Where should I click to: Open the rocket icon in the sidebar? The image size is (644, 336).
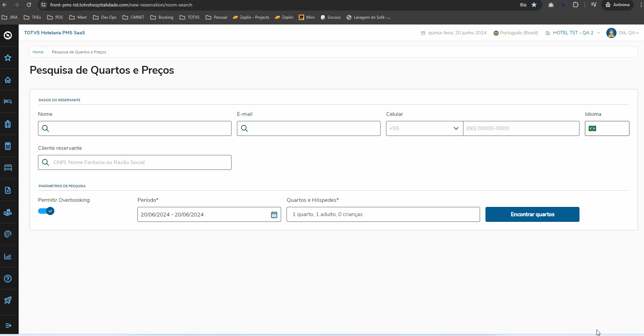(x=8, y=300)
